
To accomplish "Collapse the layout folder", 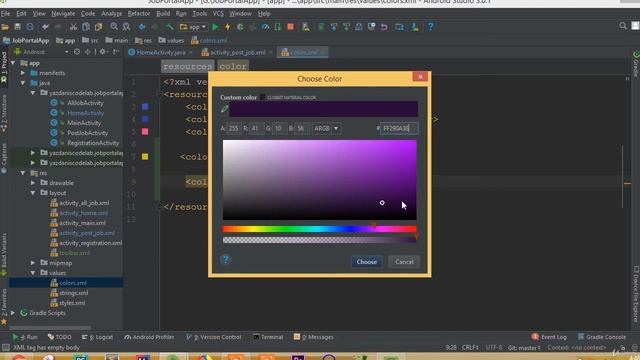I will (33, 193).
